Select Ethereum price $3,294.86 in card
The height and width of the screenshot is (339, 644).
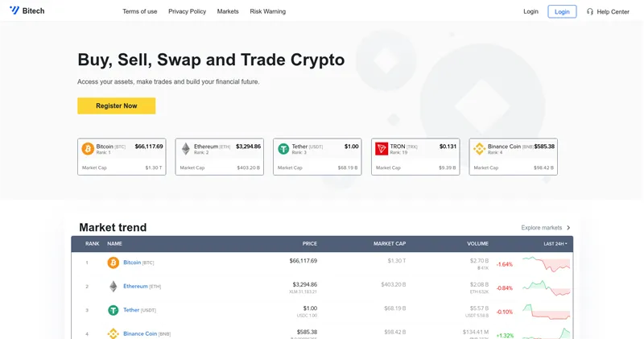[x=248, y=147]
